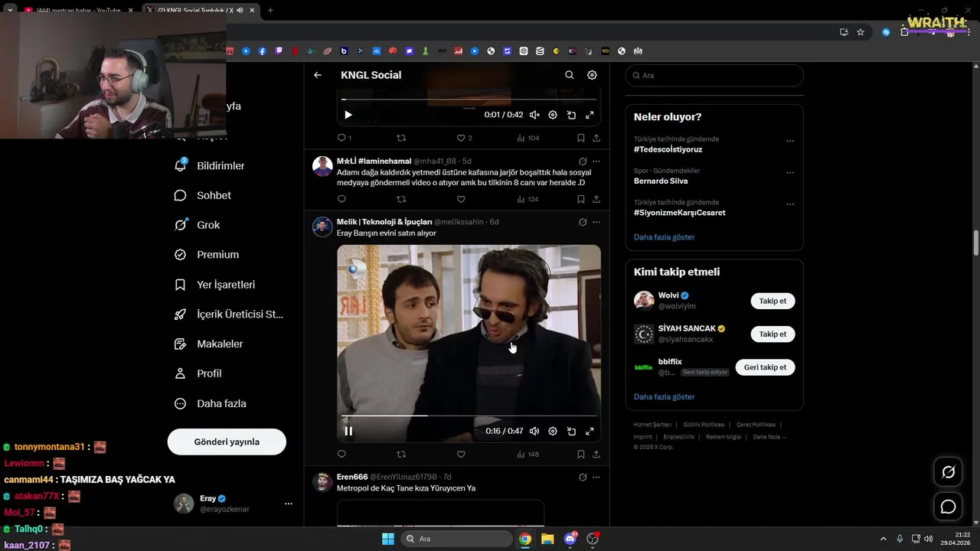
Task: Open Bildirimler notifications in the sidebar
Action: coord(210,165)
